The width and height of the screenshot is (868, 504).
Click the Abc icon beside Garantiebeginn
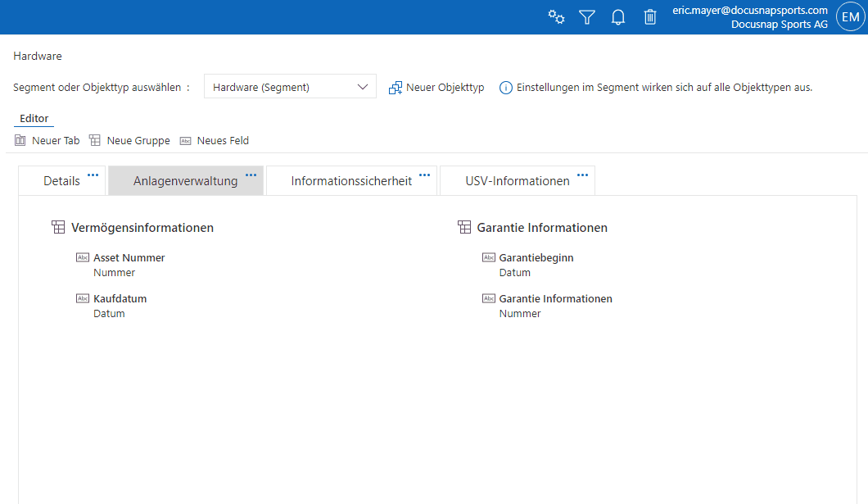pos(489,257)
